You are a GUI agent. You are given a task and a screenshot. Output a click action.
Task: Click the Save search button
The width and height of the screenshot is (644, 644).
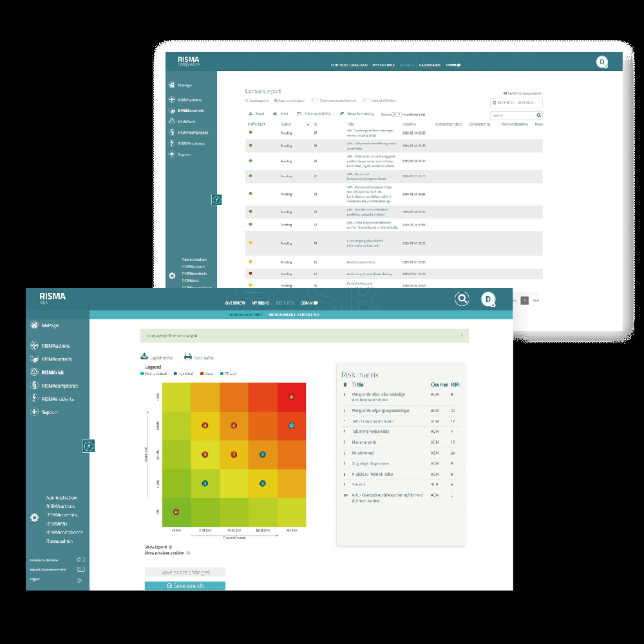tap(185, 585)
